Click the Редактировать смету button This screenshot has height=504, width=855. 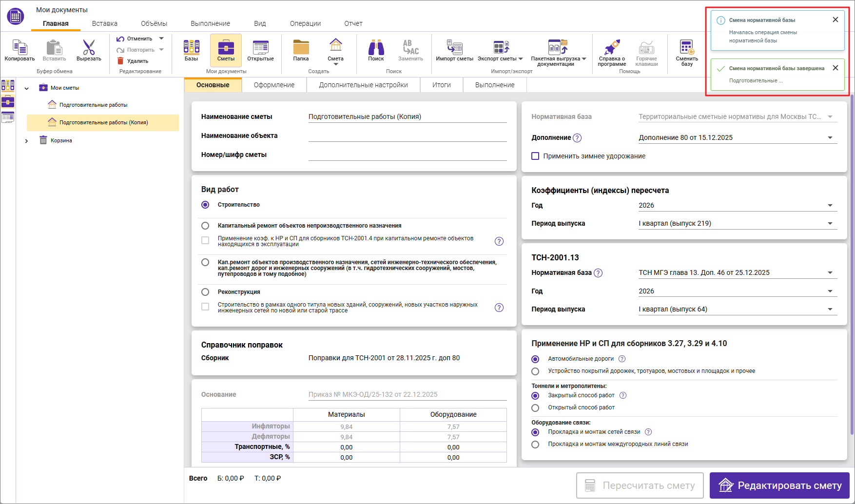[x=779, y=485]
